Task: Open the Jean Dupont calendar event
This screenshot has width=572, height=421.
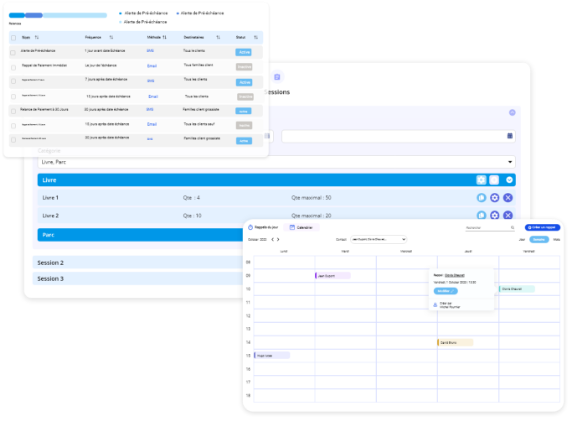Action: [x=333, y=276]
